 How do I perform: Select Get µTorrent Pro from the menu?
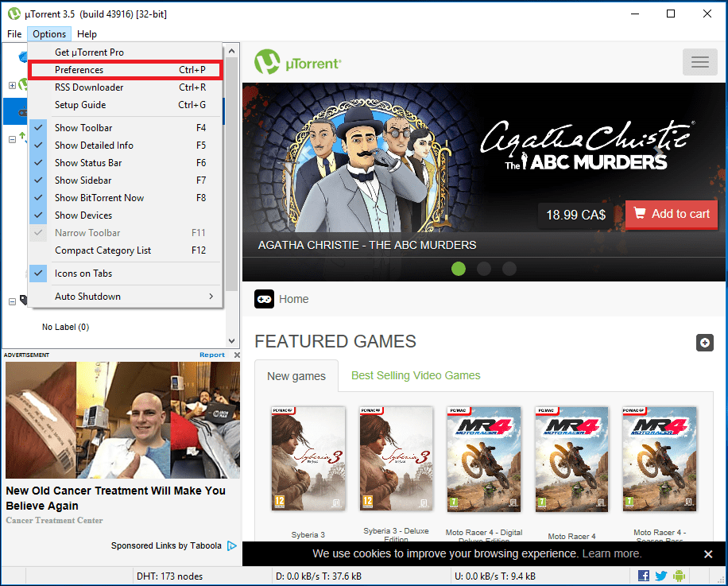click(126, 52)
